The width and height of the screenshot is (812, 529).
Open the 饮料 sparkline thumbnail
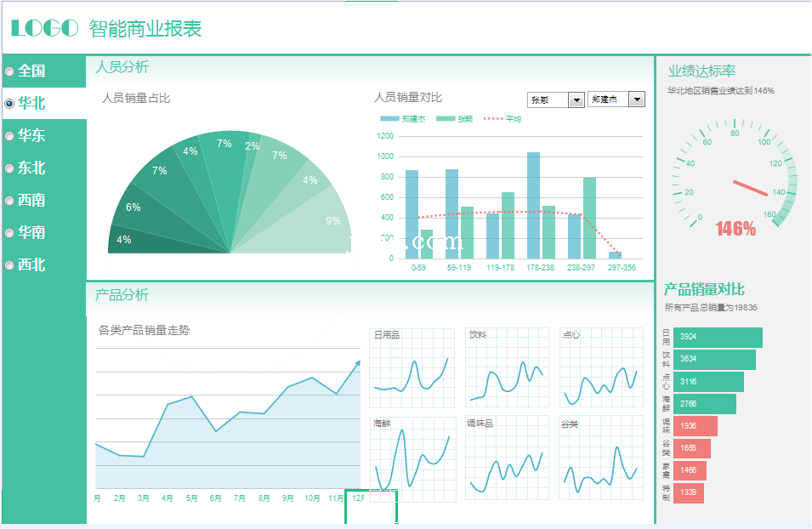click(507, 367)
